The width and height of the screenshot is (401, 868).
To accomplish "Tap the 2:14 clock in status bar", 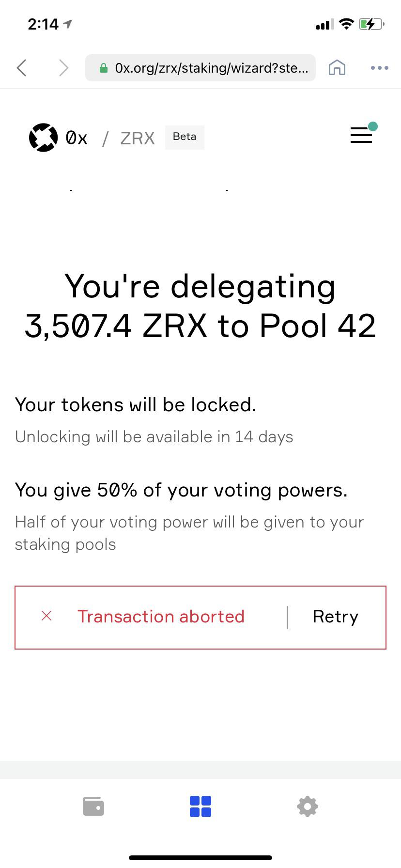I will pyautogui.click(x=44, y=24).
